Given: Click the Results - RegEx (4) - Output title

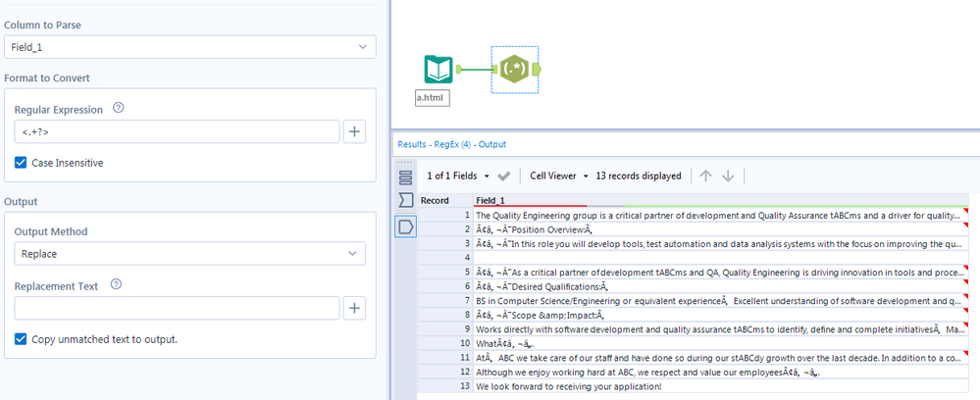Looking at the screenshot, I should point(452,144).
